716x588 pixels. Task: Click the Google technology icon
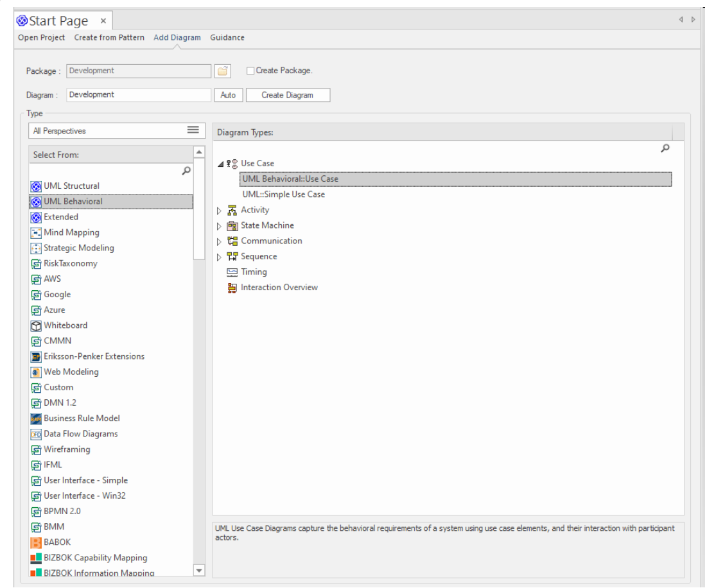(35, 295)
